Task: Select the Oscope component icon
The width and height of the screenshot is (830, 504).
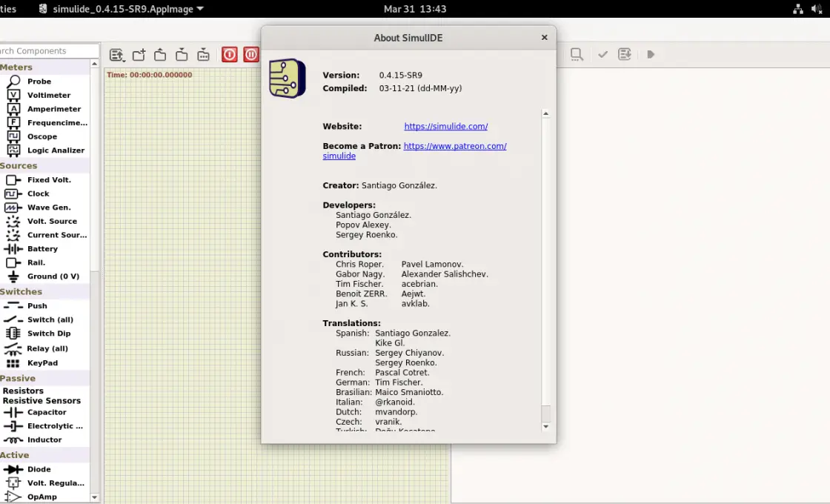Action: point(13,136)
